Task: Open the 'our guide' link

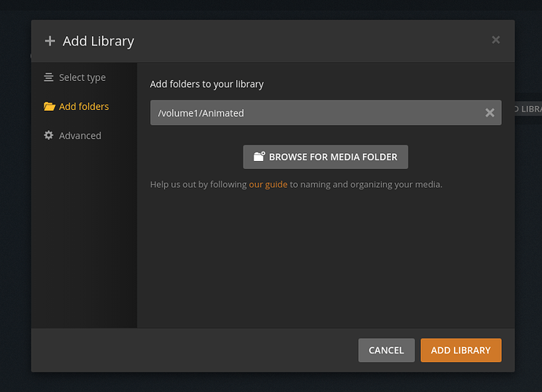Action: point(268,185)
